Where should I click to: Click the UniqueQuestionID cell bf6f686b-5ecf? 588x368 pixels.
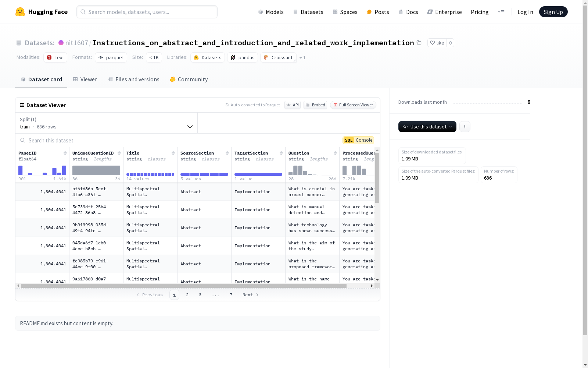96,192
